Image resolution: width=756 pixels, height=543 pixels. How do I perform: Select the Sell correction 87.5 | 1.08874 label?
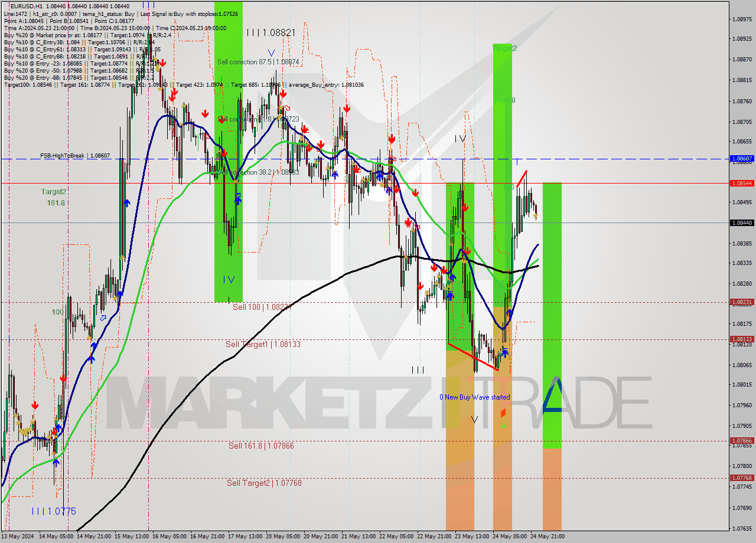tap(258, 62)
